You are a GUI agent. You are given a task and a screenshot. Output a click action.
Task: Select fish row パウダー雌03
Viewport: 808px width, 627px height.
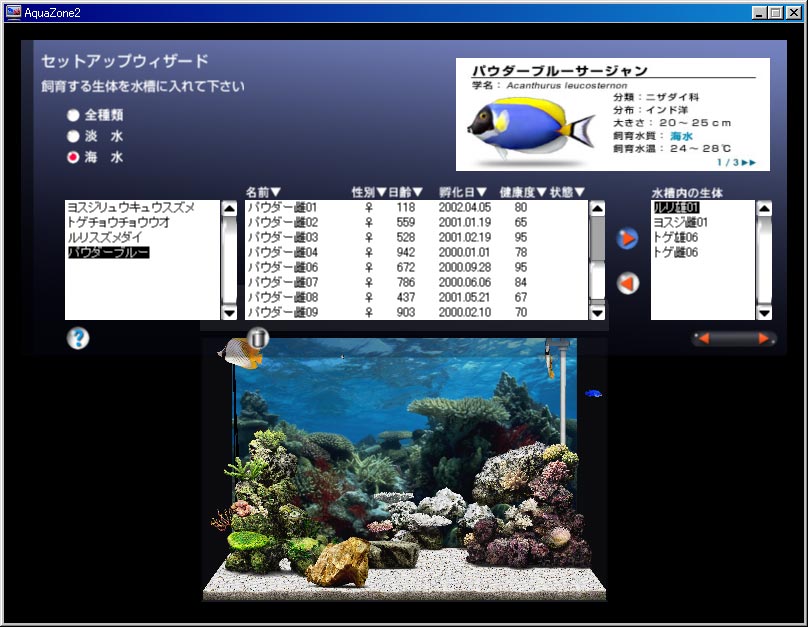(x=416, y=238)
